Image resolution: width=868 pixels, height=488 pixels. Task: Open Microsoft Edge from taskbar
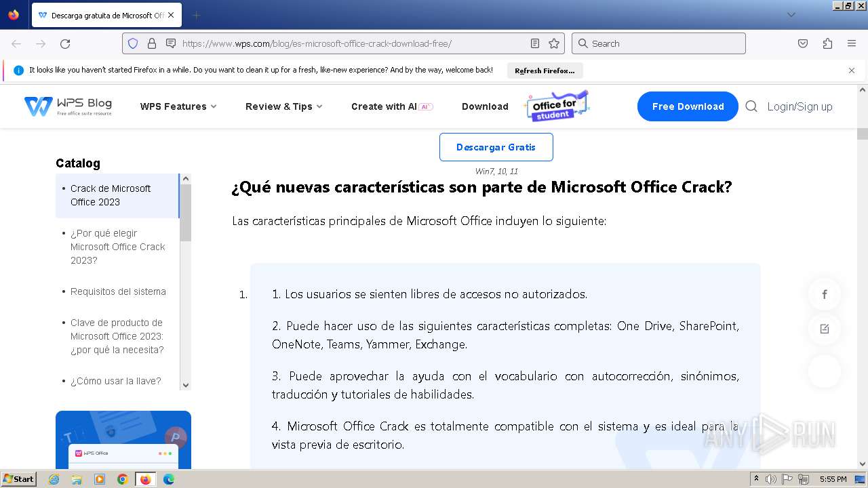pos(169,479)
